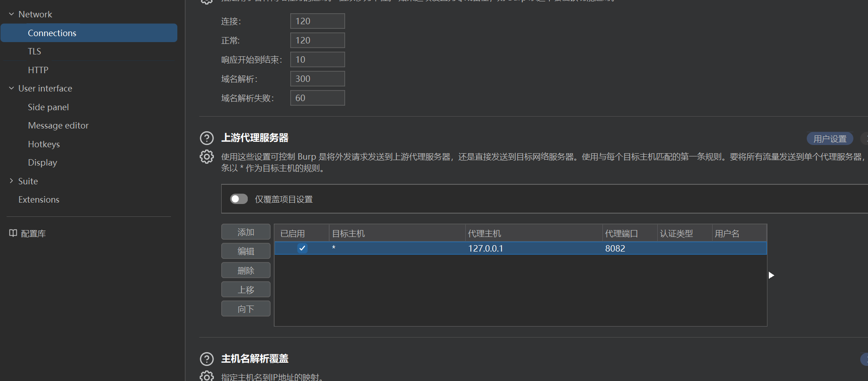
Task: Click the 主机名解析覆盖 heading
Action: (255, 359)
